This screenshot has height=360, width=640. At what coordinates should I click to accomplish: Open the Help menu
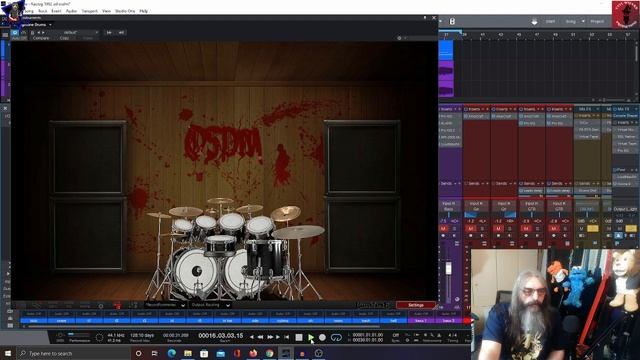coord(144,11)
